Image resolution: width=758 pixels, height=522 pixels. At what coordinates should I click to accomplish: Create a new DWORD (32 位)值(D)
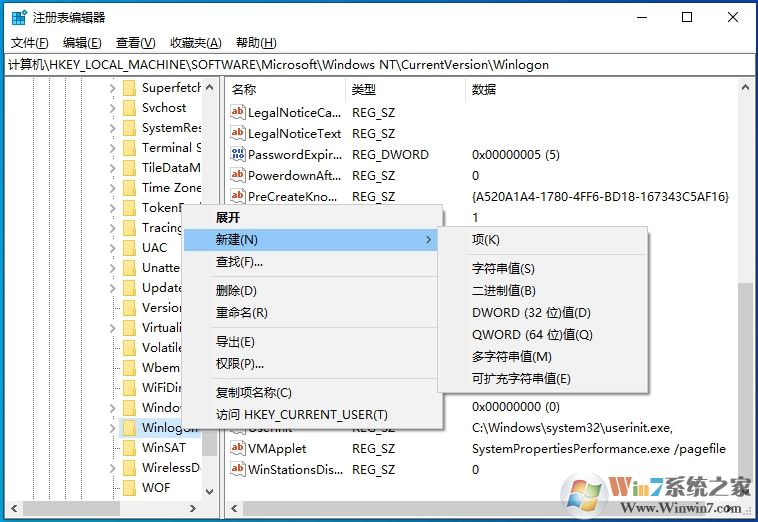pos(543,313)
